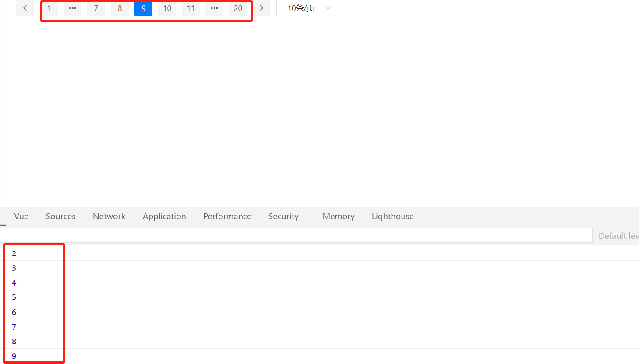This screenshot has width=639, height=364.
Task: Select page 11 in pagination
Action: (x=191, y=8)
